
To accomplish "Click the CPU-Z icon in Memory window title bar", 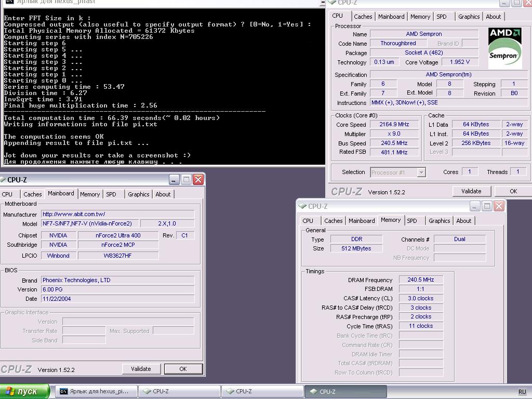I will (x=302, y=206).
